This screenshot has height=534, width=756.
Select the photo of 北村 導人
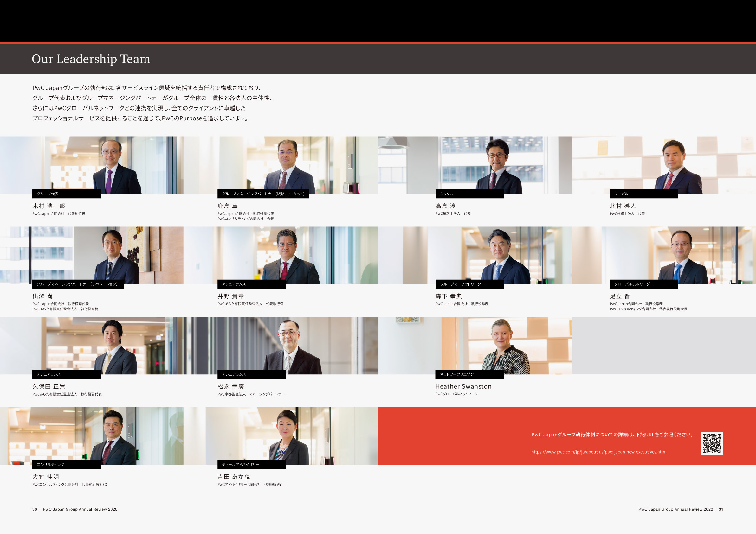point(664,165)
